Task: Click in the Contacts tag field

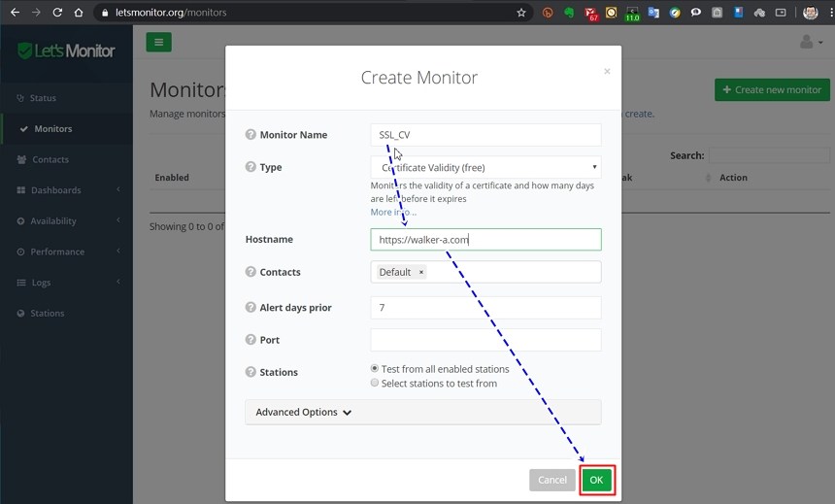Action: click(485, 272)
